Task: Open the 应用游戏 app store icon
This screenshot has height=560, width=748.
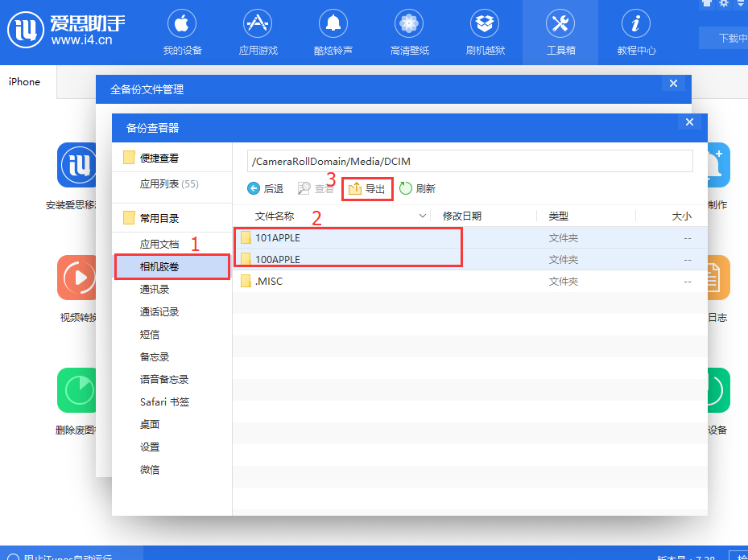Action: [258, 23]
